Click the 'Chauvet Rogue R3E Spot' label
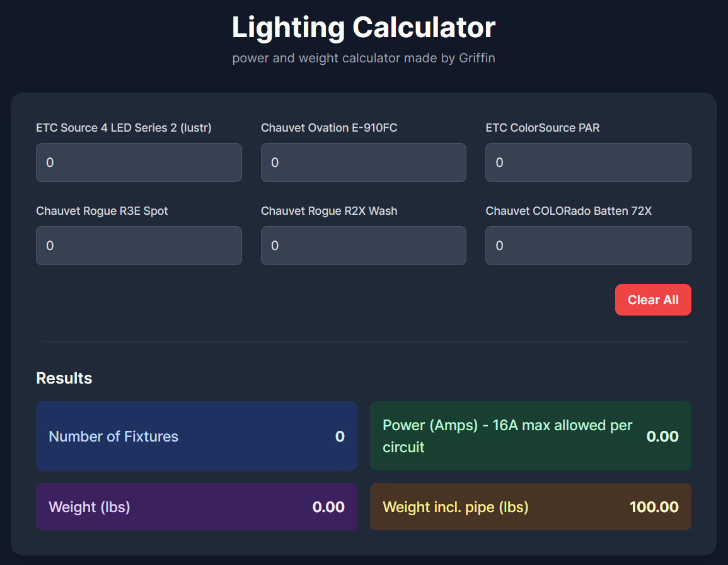728x565 pixels. click(x=102, y=211)
